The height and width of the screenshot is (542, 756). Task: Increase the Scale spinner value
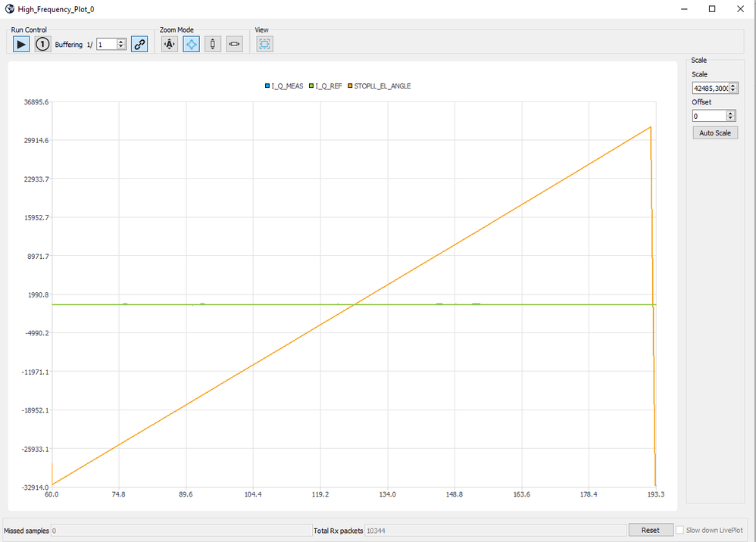(733, 86)
